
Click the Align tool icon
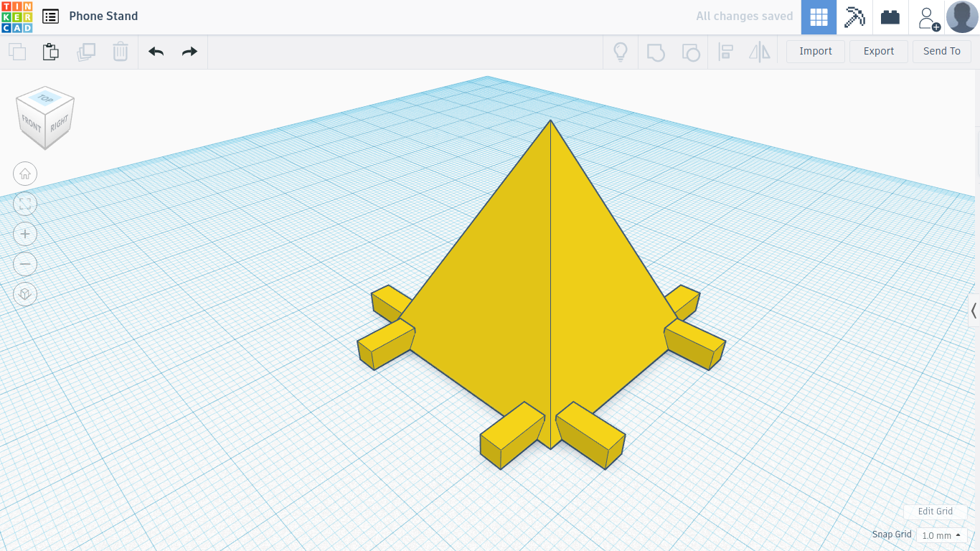[725, 52]
